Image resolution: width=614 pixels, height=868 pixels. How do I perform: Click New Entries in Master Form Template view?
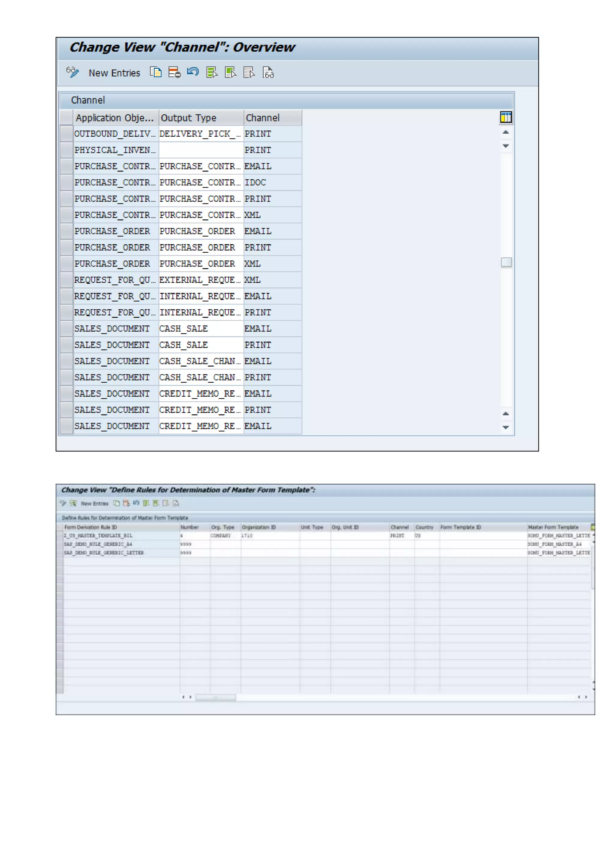[94, 504]
